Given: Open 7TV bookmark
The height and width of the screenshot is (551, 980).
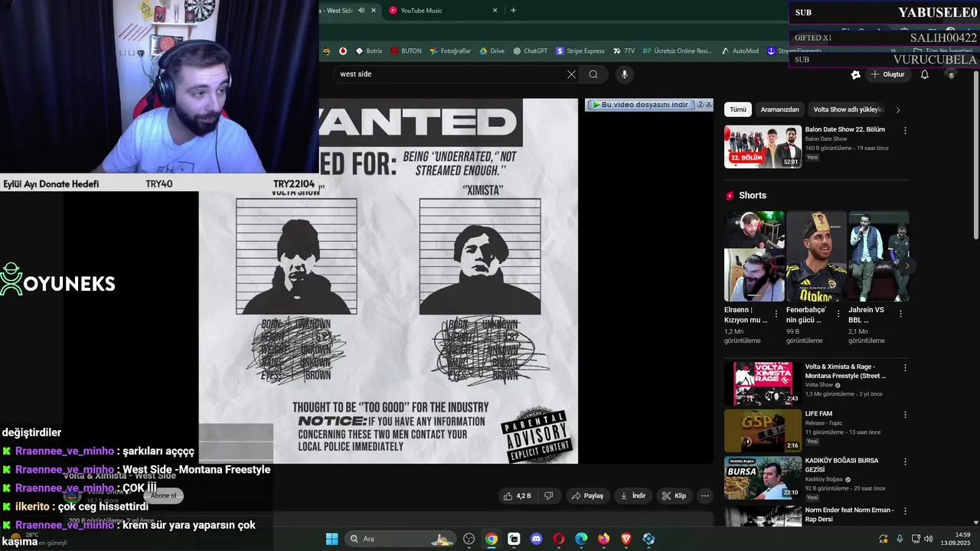Looking at the screenshot, I should click(x=624, y=51).
